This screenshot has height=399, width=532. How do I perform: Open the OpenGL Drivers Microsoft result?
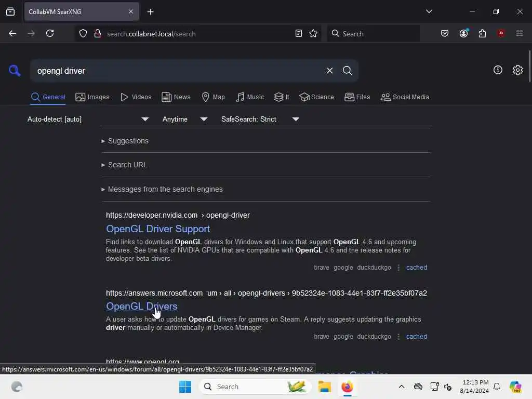point(141,307)
